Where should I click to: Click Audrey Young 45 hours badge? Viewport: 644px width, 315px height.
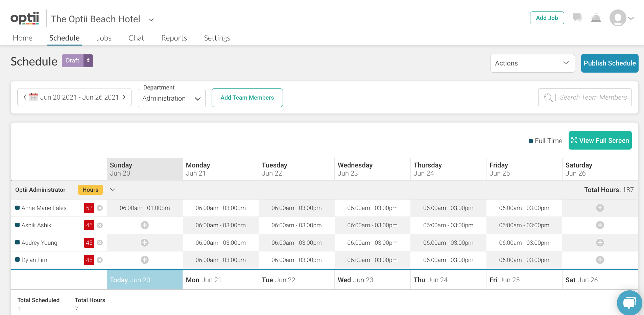tap(89, 243)
